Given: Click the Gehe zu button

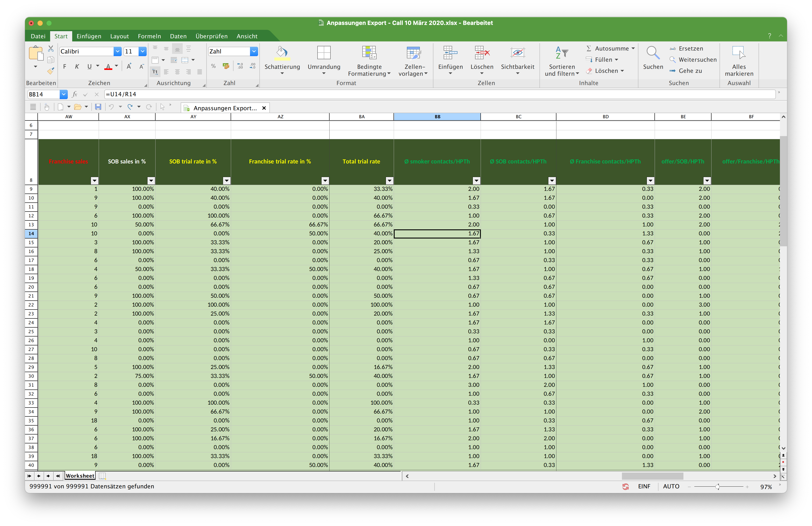Looking at the screenshot, I should [690, 71].
